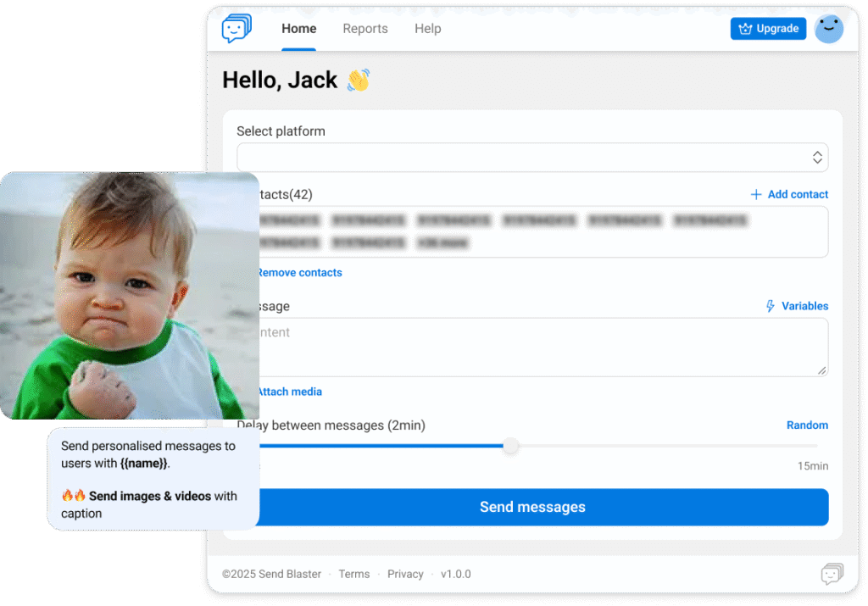The width and height of the screenshot is (868, 606).
Task: Open the user avatar profile icon
Action: (828, 29)
